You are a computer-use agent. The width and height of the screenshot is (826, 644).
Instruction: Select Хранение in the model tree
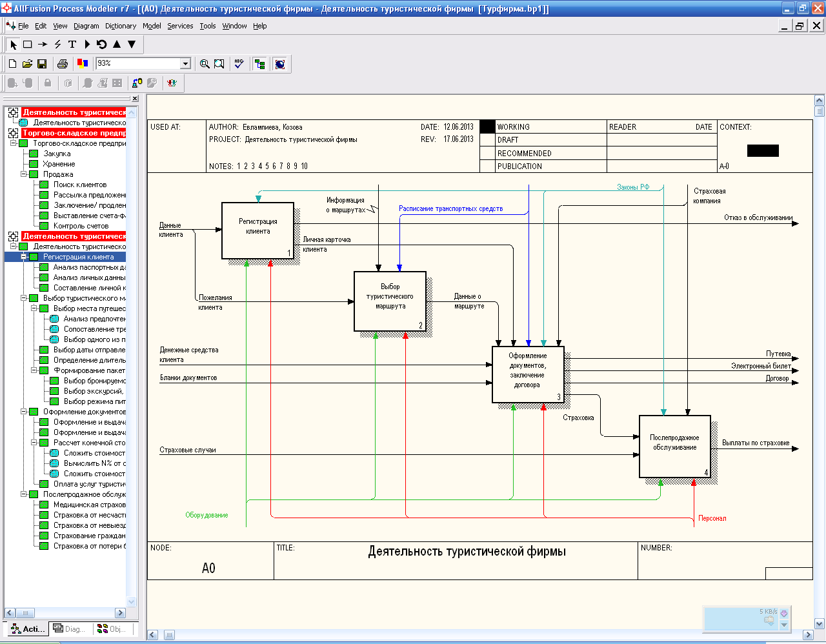coord(59,164)
